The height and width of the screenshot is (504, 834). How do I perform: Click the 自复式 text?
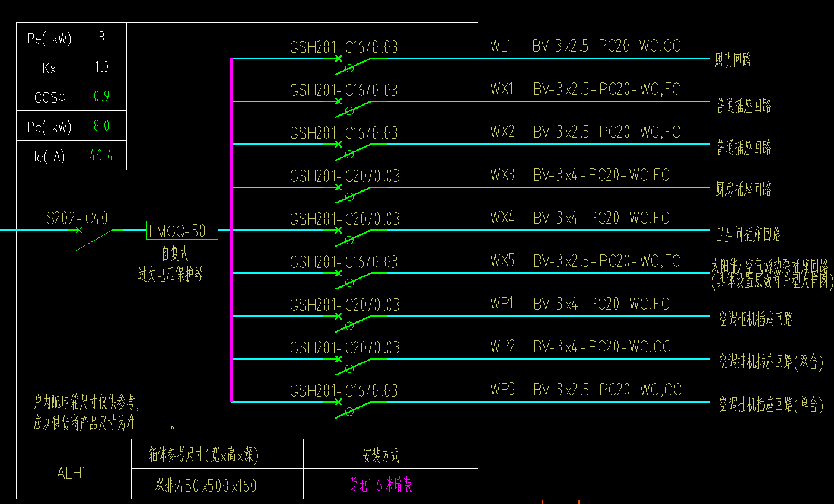pos(175,254)
